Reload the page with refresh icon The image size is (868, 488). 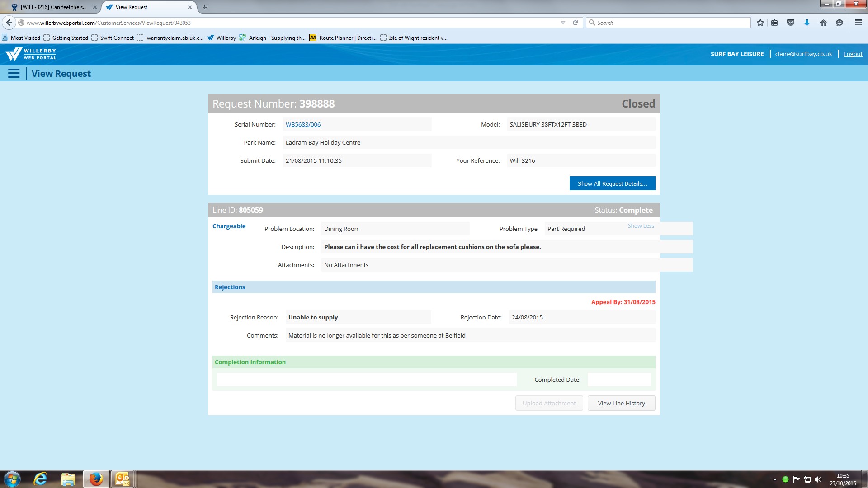575,23
